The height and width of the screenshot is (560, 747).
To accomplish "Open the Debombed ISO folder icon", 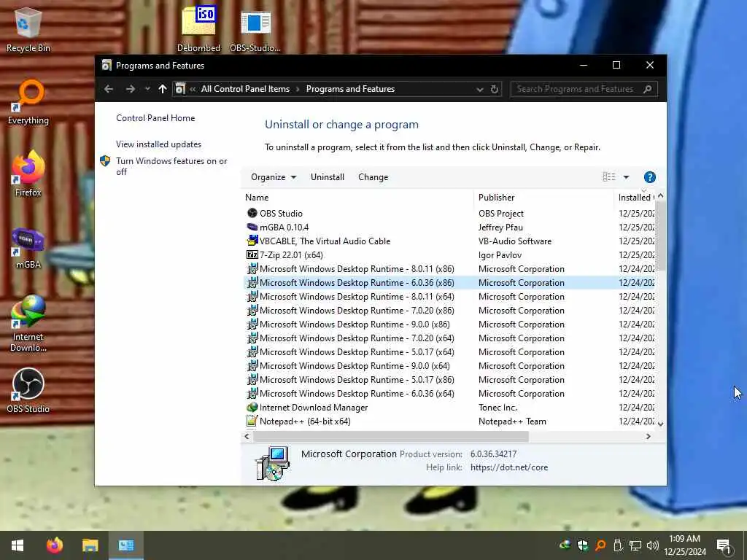I will (198, 28).
